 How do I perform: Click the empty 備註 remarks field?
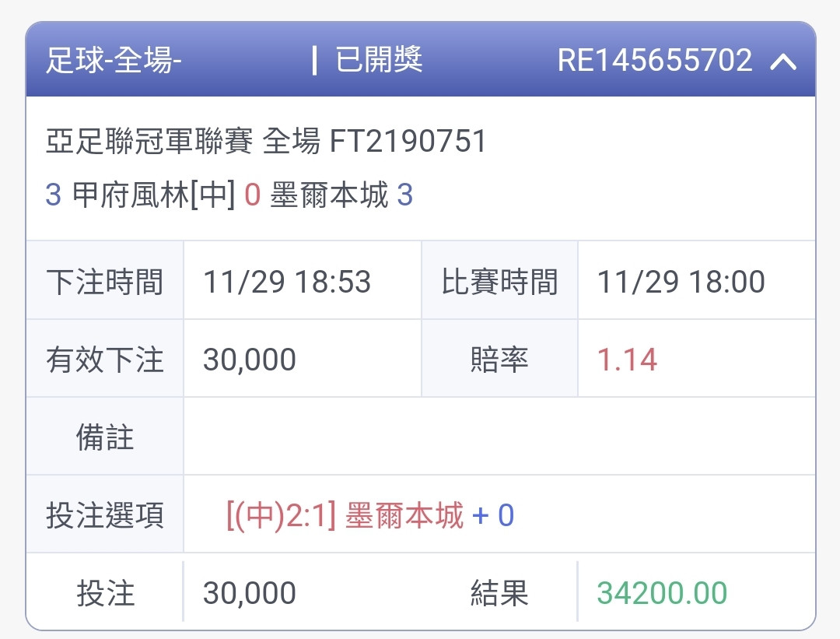[498, 437]
